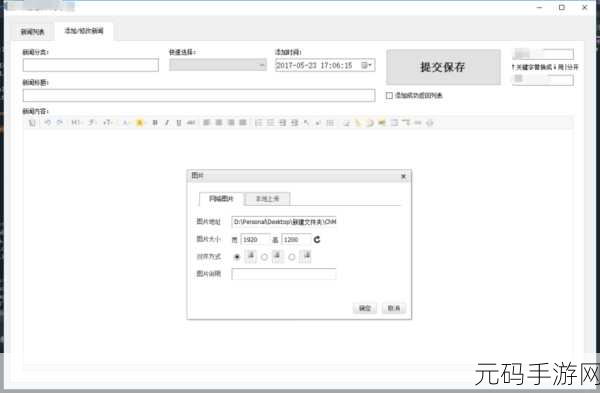
Task: Click the 图片地址 path field
Action: pyautogui.click(x=284, y=222)
